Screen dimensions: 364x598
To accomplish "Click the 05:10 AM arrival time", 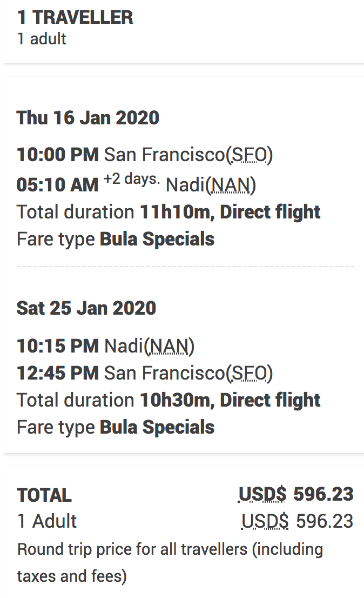I will 58,185.
